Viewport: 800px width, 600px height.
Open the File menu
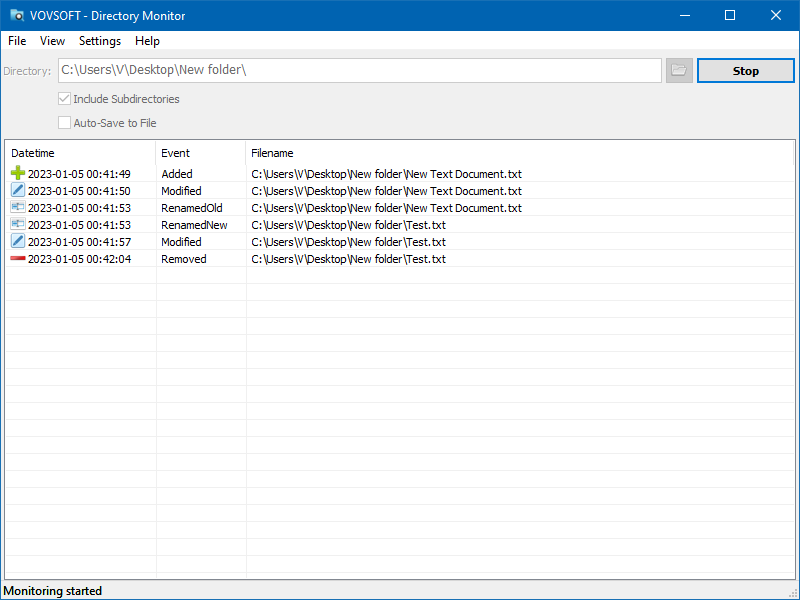tap(16, 41)
